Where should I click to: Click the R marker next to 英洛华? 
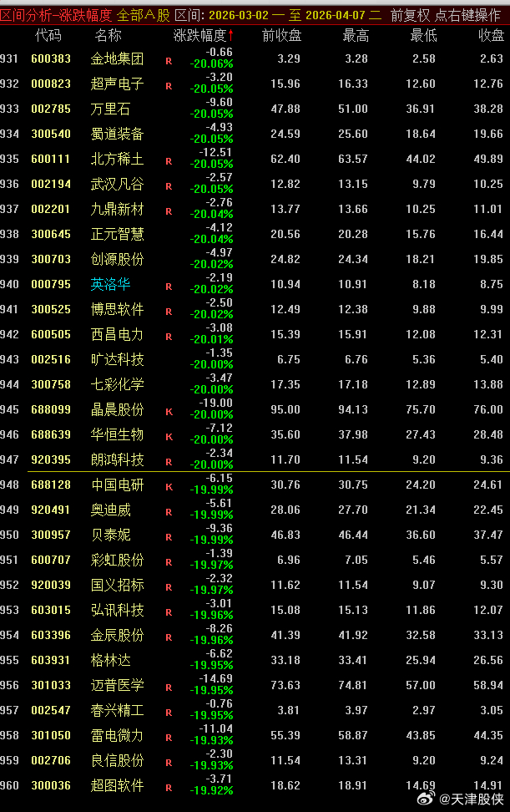(169, 287)
